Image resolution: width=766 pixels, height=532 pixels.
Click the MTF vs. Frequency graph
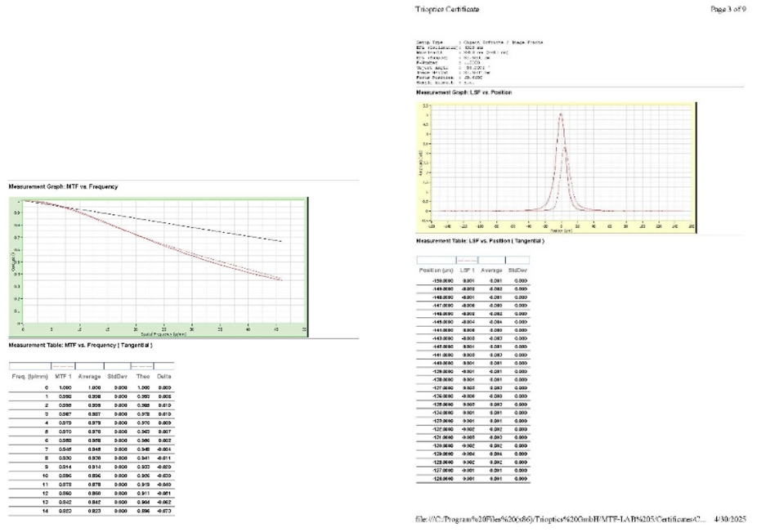[x=155, y=266]
